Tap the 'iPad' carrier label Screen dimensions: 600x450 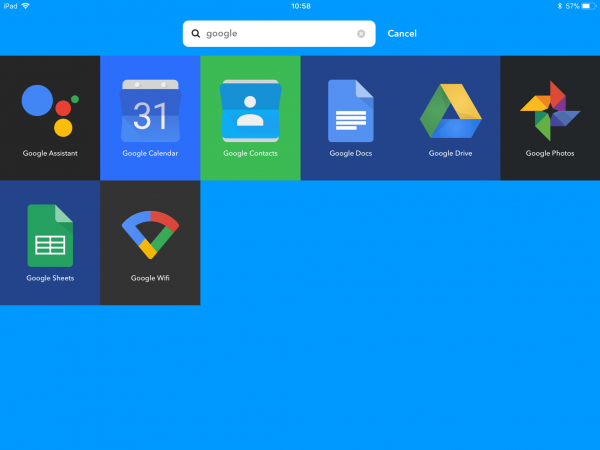11,6
